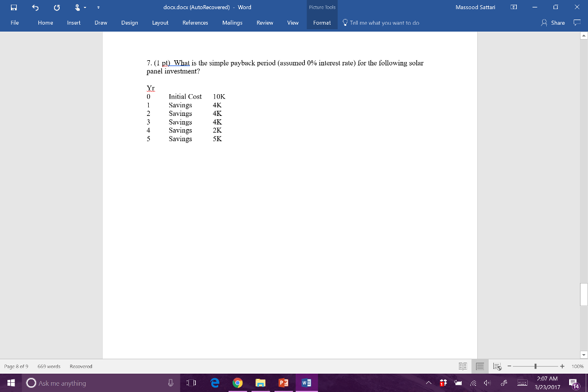Image resolution: width=588 pixels, height=392 pixels.
Task: Open the Windows Start menu
Action: (x=11, y=383)
